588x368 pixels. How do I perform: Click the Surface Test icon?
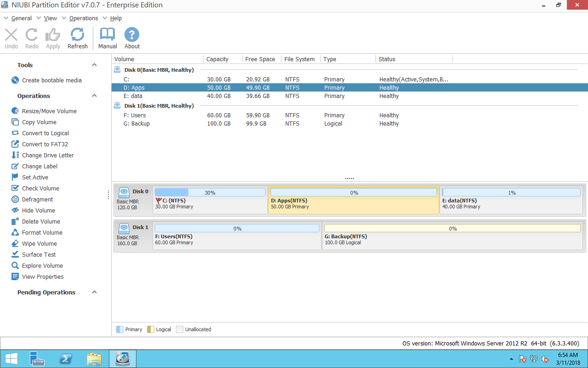click(15, 254)
